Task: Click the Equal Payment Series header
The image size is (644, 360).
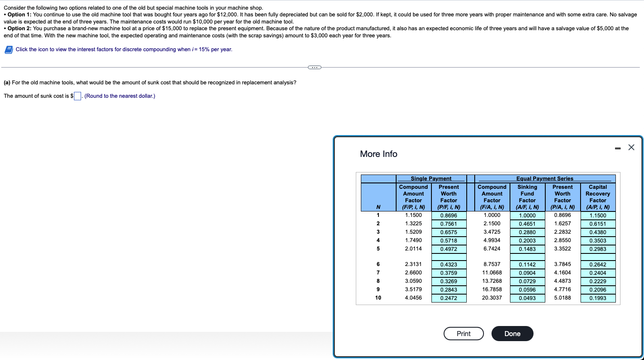Action: (545, 179)
